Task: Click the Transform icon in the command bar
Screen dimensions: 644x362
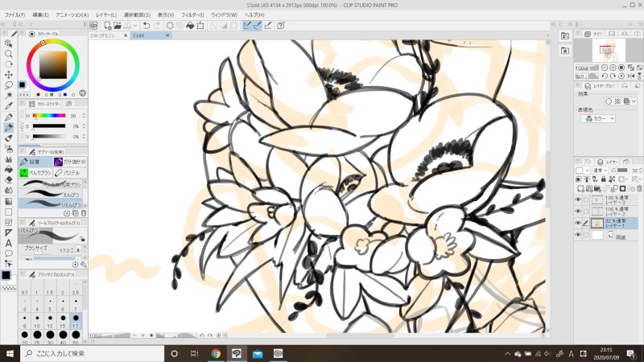Action: click(200, 26)
